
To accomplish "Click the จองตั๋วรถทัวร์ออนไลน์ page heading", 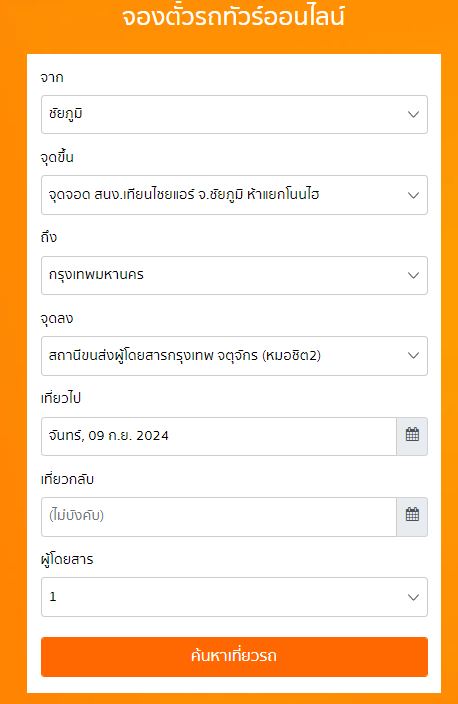I will click(x=233, y=16).
